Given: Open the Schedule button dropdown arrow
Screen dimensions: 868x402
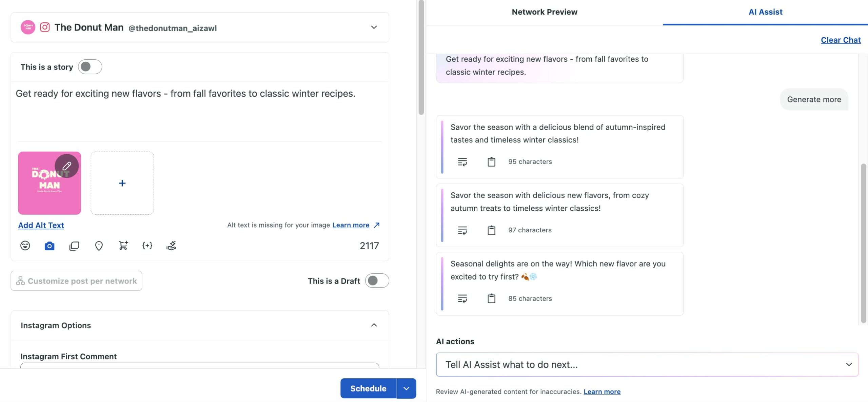Looking at the screenshot, I should click(406, 388).
